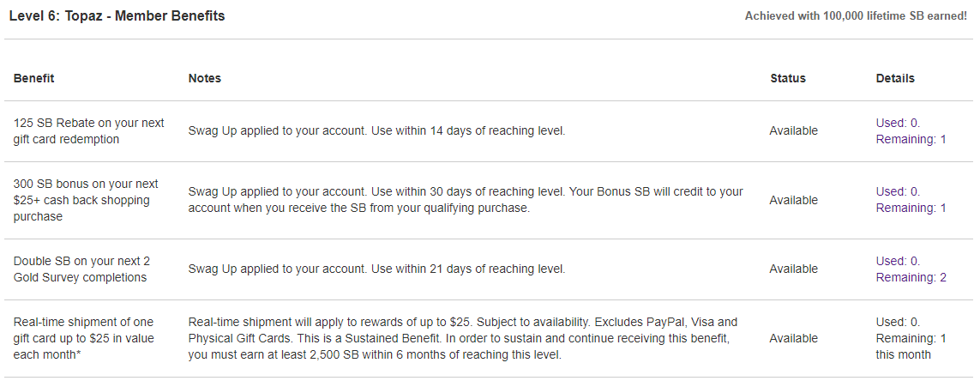Viewport: 980px width, 381px height.
Task: Click the Status column header
Action: pos(787,78)
